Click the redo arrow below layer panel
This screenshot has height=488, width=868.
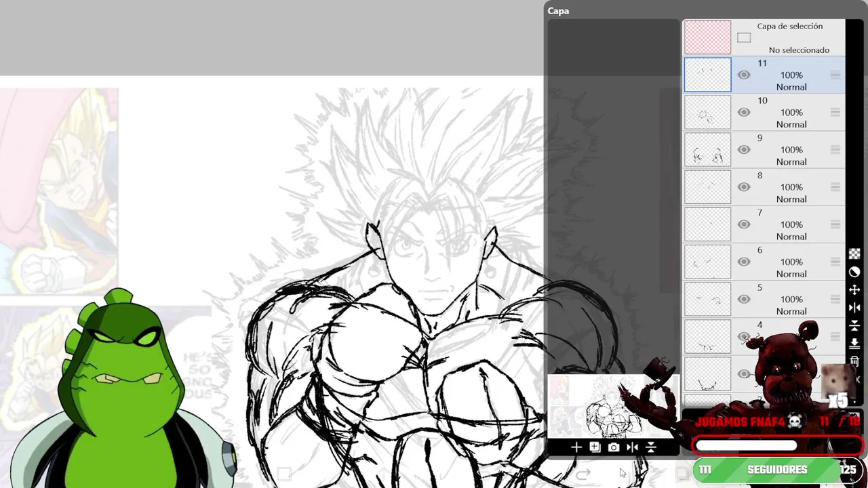tap(583, 474)
